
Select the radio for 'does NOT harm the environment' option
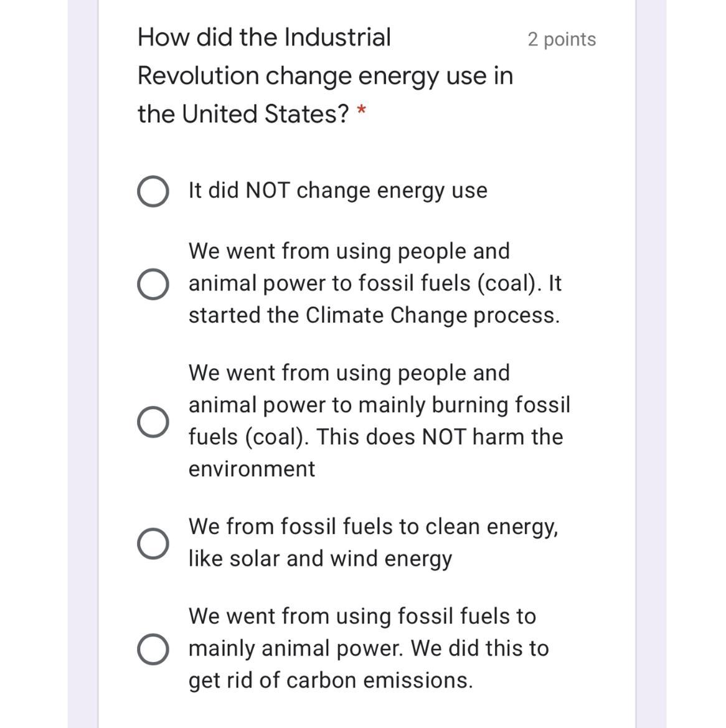(153, 422)
